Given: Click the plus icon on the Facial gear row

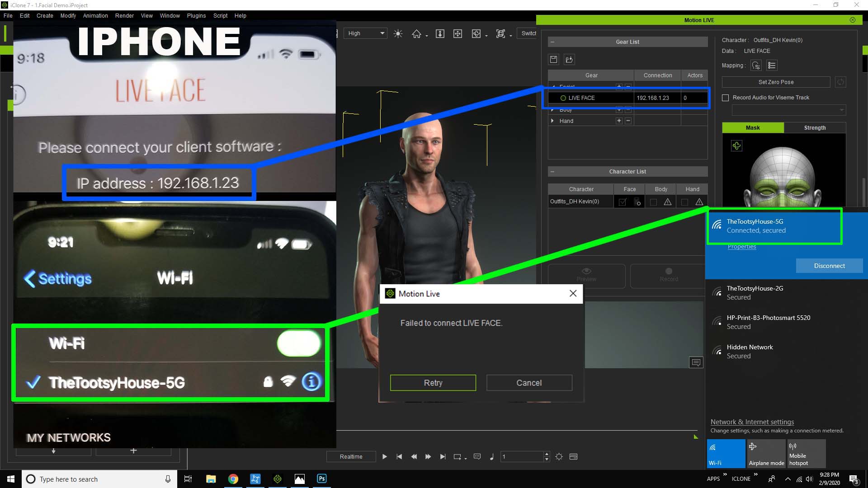Looking at the screenshot, I should coord(619,86).
